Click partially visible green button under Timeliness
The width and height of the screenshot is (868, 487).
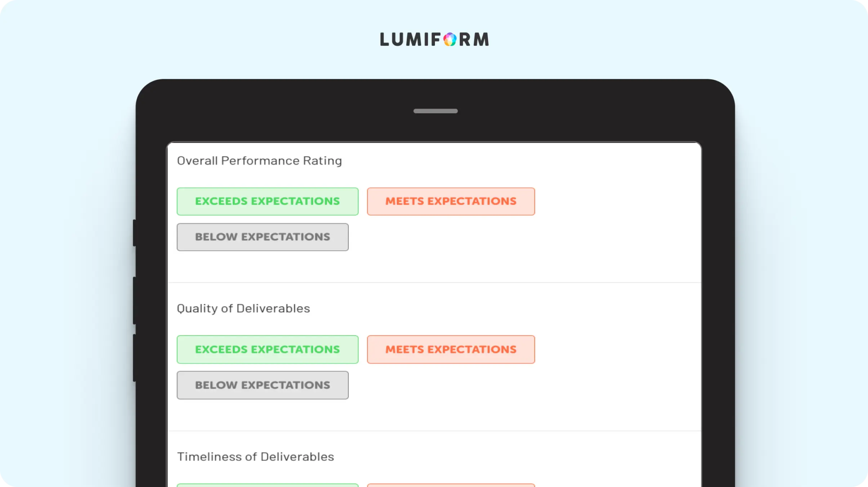(267, 485)
